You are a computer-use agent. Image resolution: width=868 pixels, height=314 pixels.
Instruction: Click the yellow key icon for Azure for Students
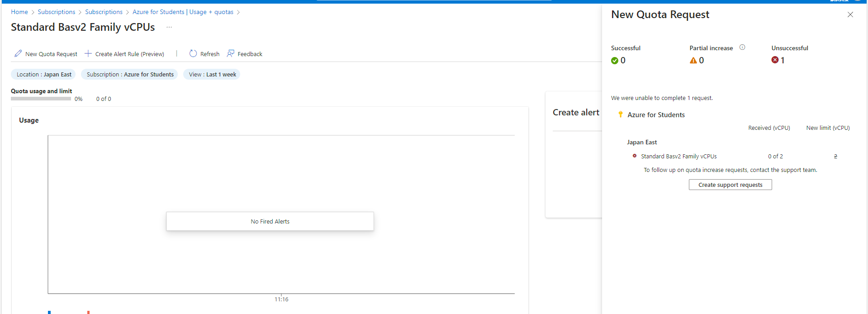[621, 114]
